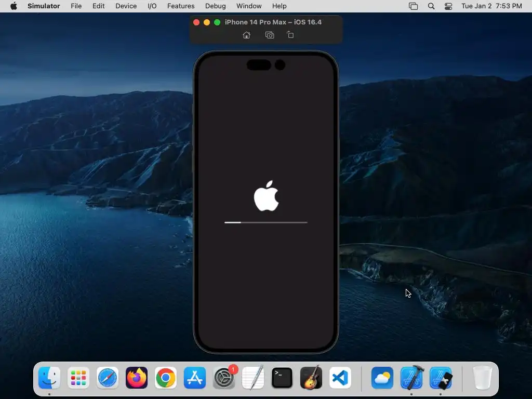Click the boot progress bar on iPhone screen
532x399 pixels.
coord(266,222)
